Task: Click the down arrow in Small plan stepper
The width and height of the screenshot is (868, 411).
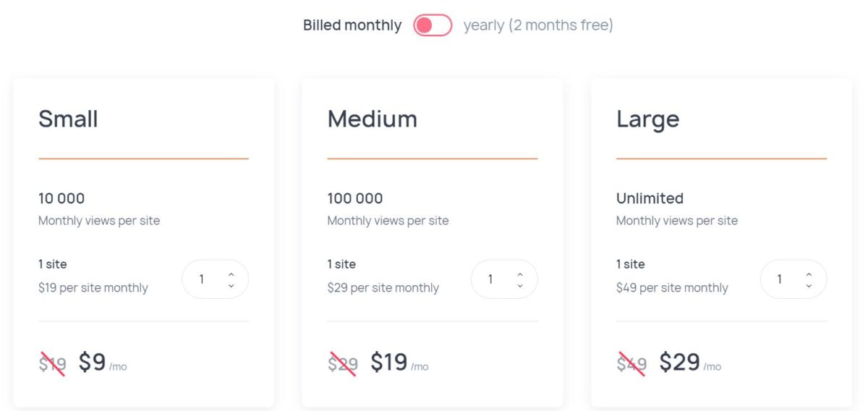Action: pos(231,285)
